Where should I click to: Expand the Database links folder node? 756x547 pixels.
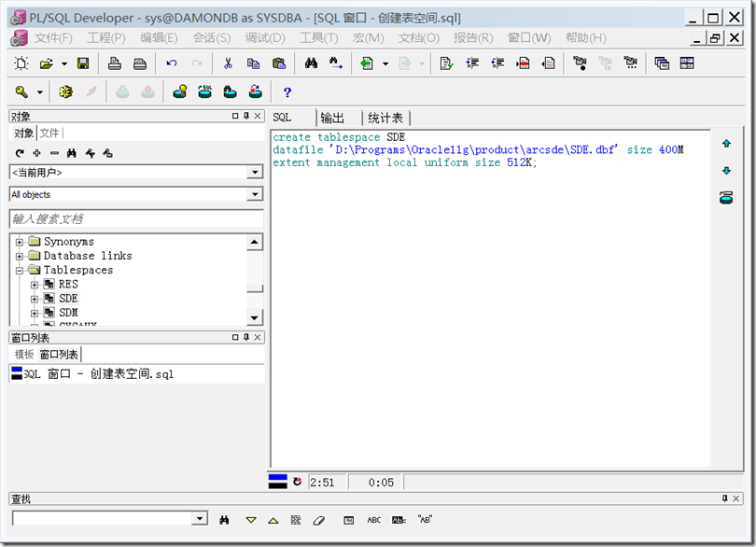(20, 256)
